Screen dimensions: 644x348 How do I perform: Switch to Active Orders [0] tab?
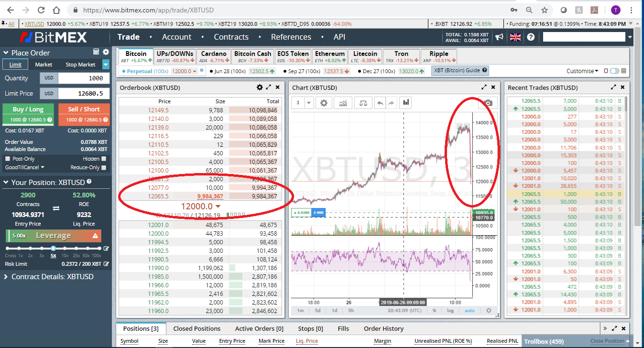tap(259, 328)
